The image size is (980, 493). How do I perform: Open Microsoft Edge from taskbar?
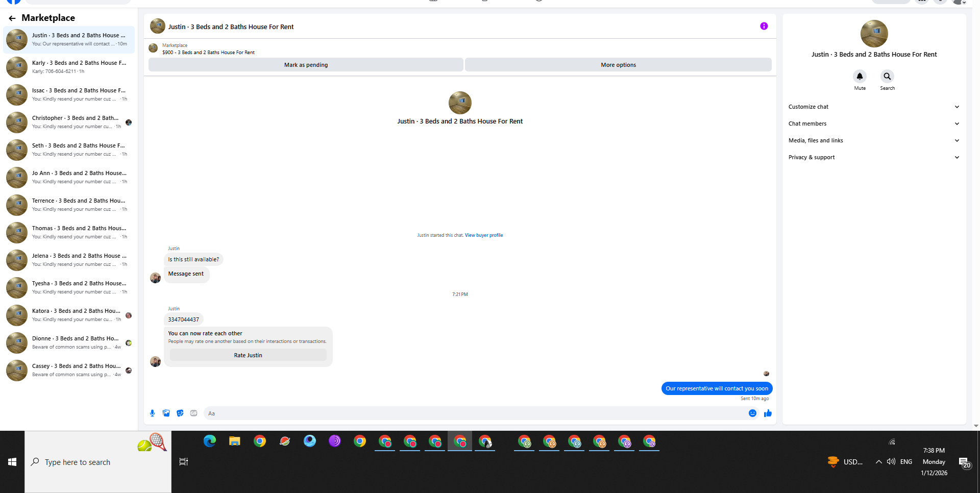tap(210, 441)
